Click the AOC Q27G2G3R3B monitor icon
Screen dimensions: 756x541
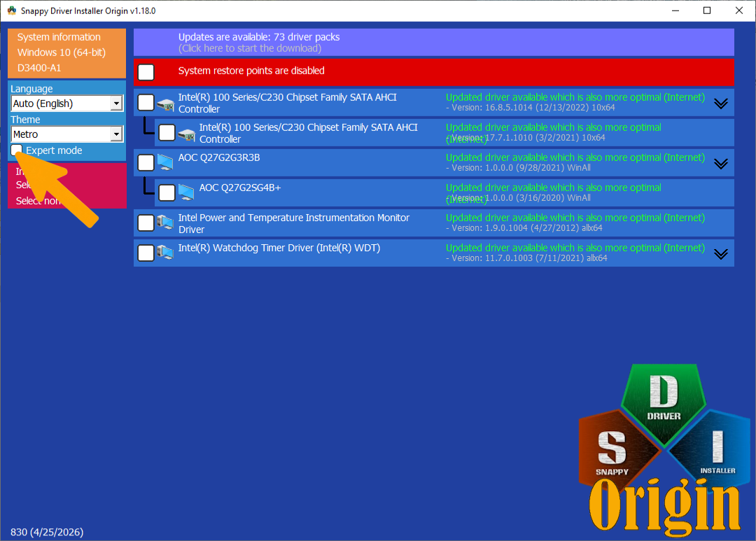tap(165, 163)
